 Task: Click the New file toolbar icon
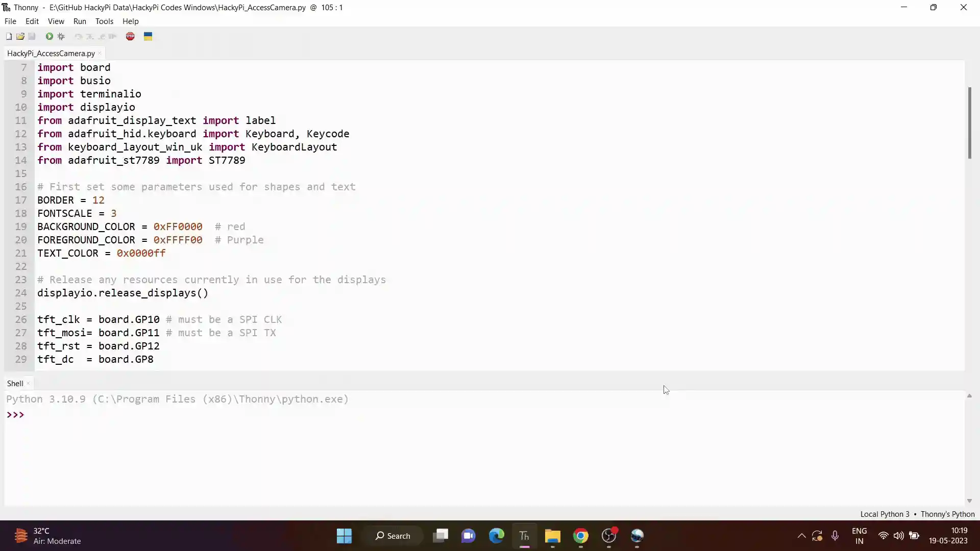coord(9,36)
